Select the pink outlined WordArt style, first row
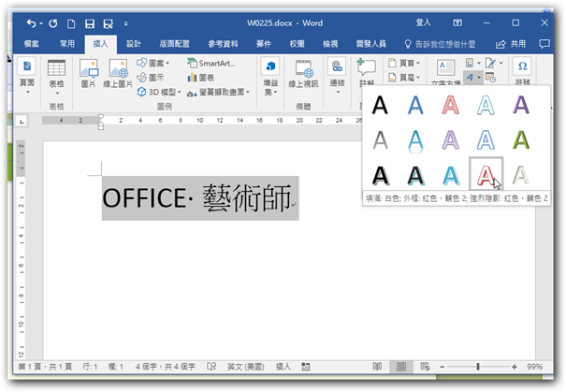Image resolution: width=566 pixels, height=392 pixels. [x=451, y=105]
